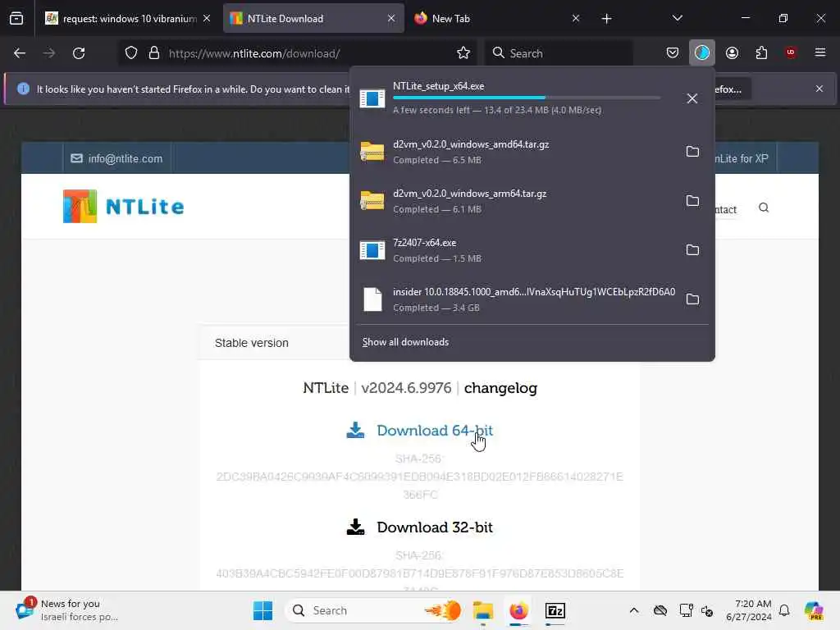840x630 pixels.
Task: Show site security padlock info
Action: [154, 53]
